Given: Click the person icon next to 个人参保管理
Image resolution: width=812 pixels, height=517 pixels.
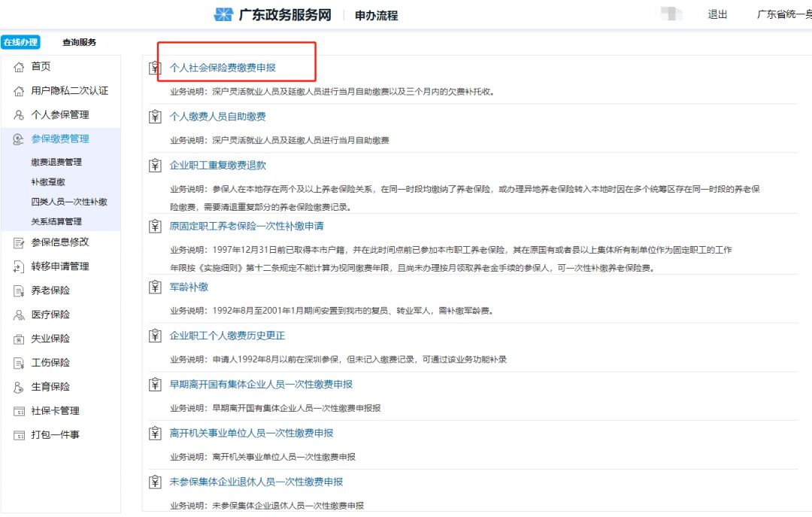Looking at the screenshot, I should point(18,115).
